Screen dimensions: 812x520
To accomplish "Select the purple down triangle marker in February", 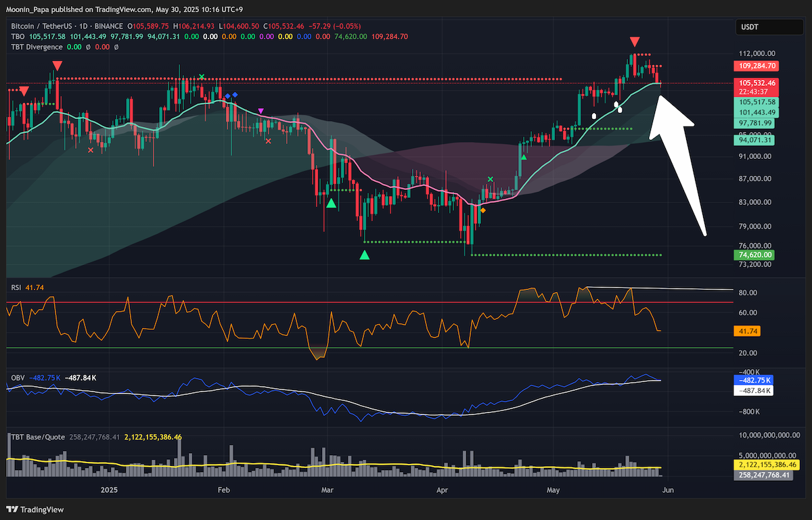I will pos(261,111).
